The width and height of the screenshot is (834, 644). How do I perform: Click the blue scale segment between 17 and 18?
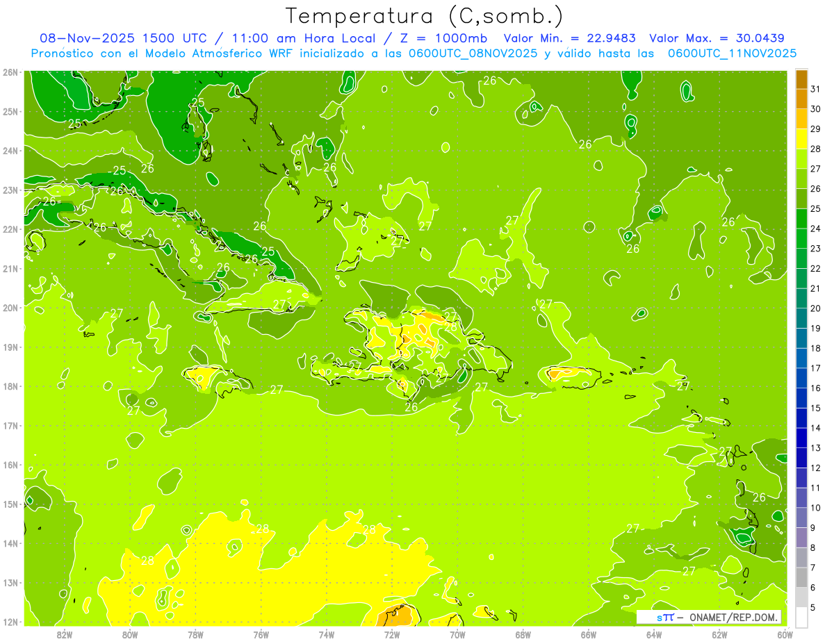[x=801, y=358]
